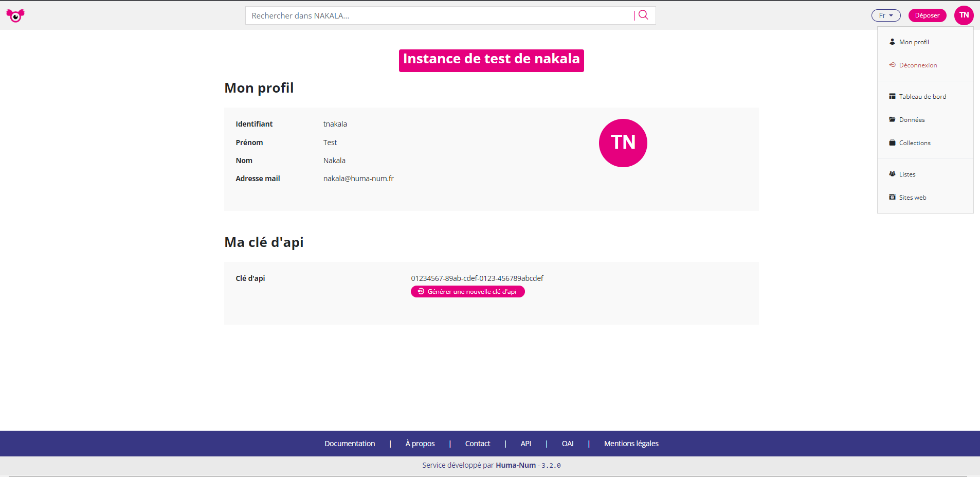Viewport: 980px width, 477px height.
Task: Select Listes from user menu
Action: 907,174
